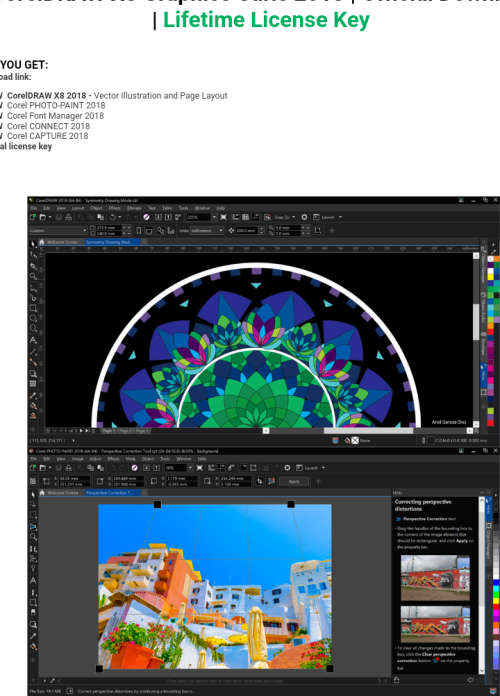The width and height of the screenshot is (500, 696).
Task: Set Landscape page orientation in CorelDRAW
Action: (149, 230)
